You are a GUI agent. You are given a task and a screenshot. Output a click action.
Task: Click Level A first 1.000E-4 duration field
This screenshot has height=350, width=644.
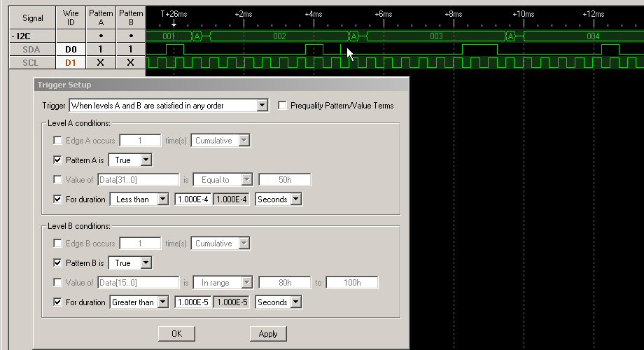192,199
